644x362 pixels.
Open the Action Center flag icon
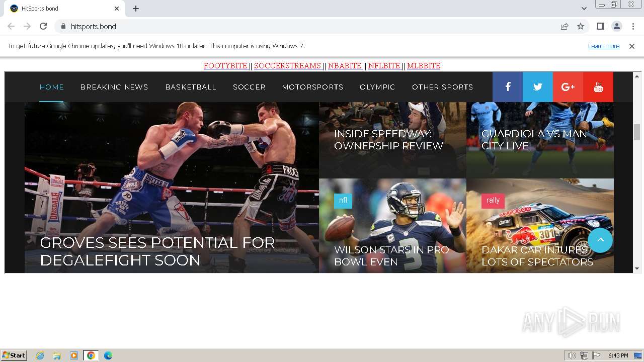click(596, 355)
